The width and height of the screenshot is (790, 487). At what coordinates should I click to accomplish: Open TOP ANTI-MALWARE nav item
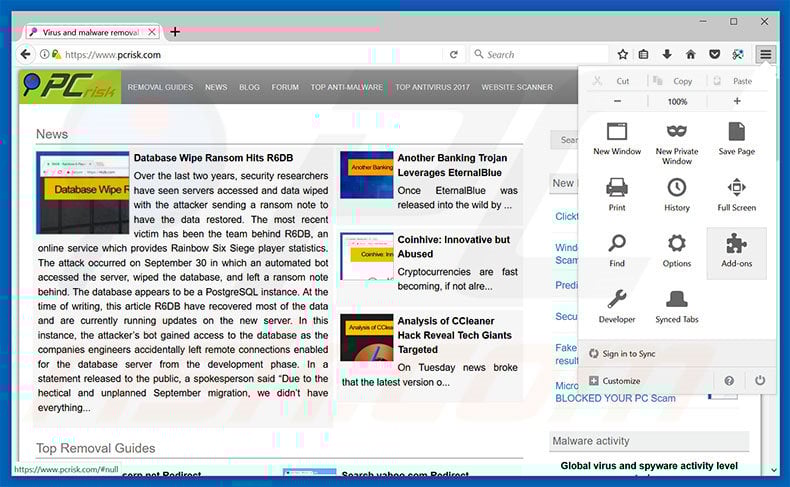pyautogui.click(x=347, y=87)
